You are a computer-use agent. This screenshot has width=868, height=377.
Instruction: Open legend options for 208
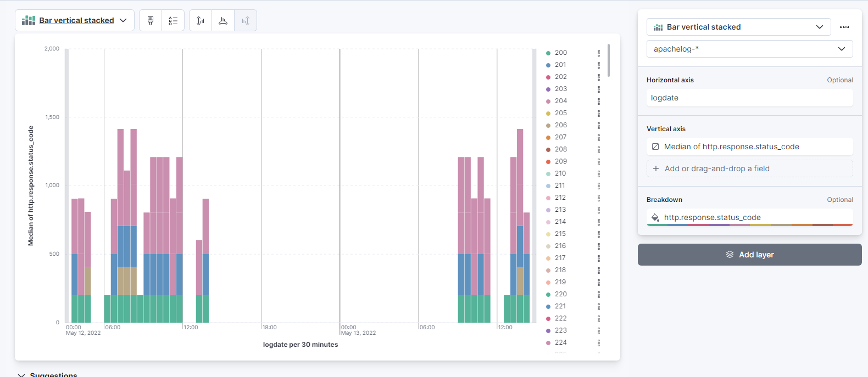599,150
